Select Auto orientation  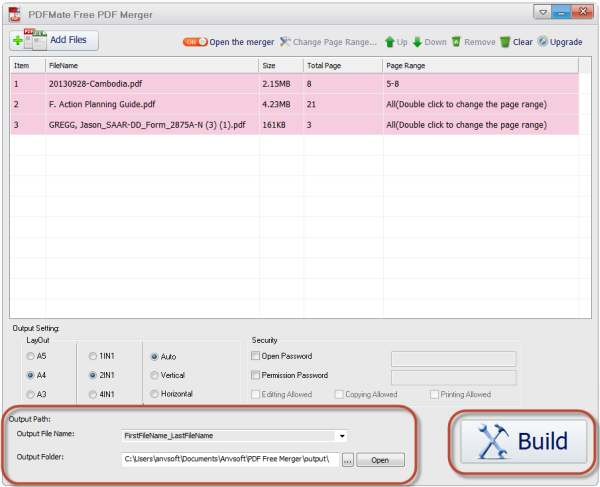(154, 357)
